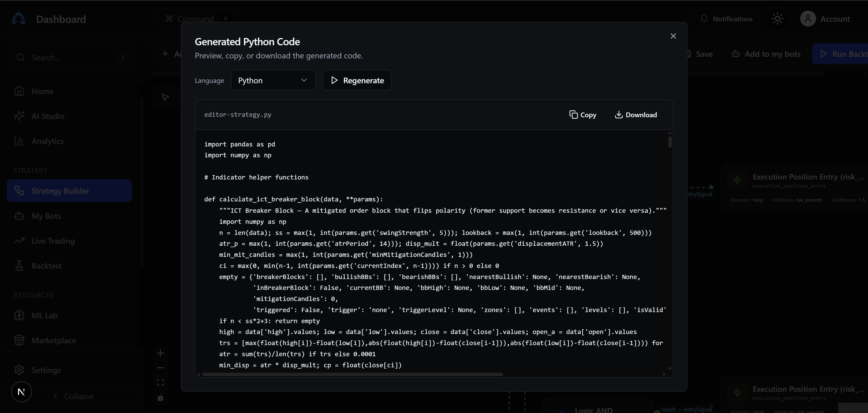868x413 pixels.
Task: Click the N avatar circle at bottom left
Action: click(x=21, y=392)
